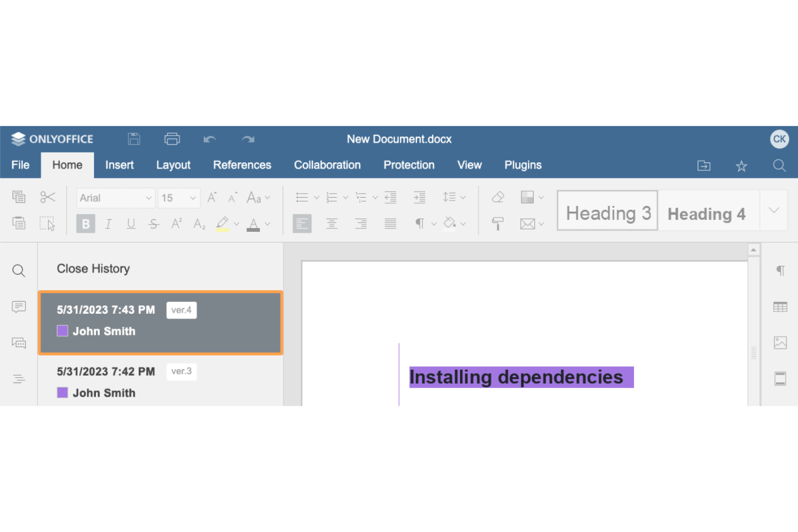Open the Collaboration menu

327,165
